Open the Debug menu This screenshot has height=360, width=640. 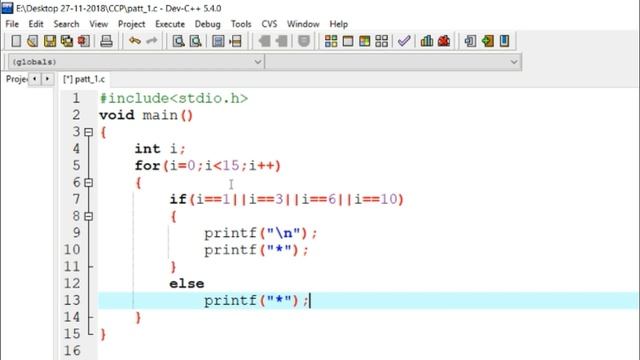pos(207,24)
